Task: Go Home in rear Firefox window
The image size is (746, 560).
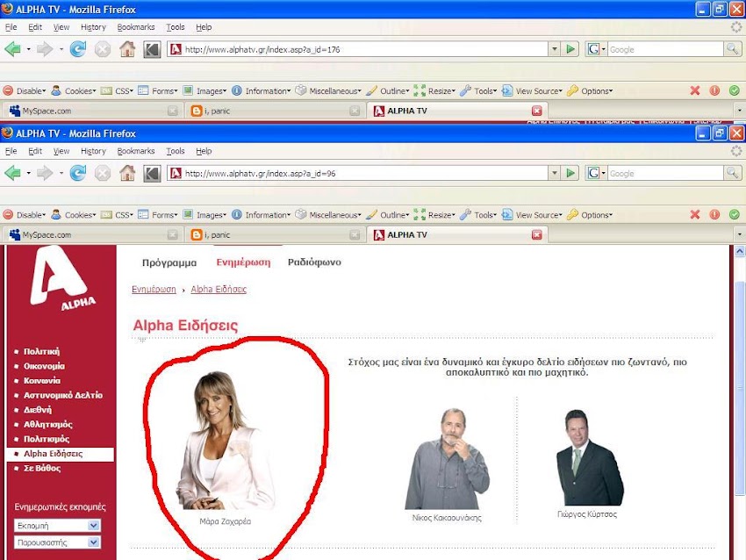Action: [x=127, y=49]
